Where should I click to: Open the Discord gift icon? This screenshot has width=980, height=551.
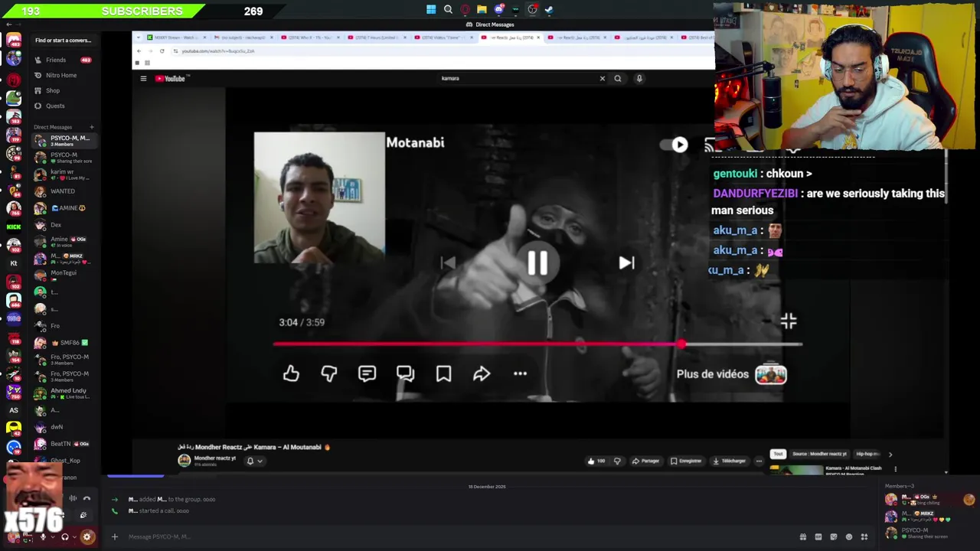(803, 536)
